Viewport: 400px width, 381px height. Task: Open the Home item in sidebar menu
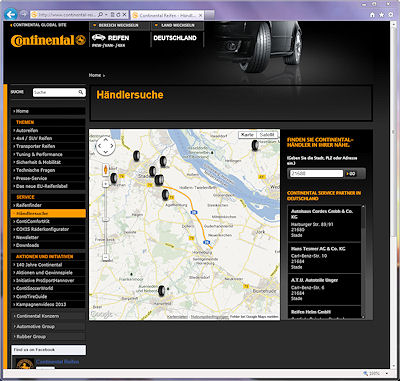(48, 111)
